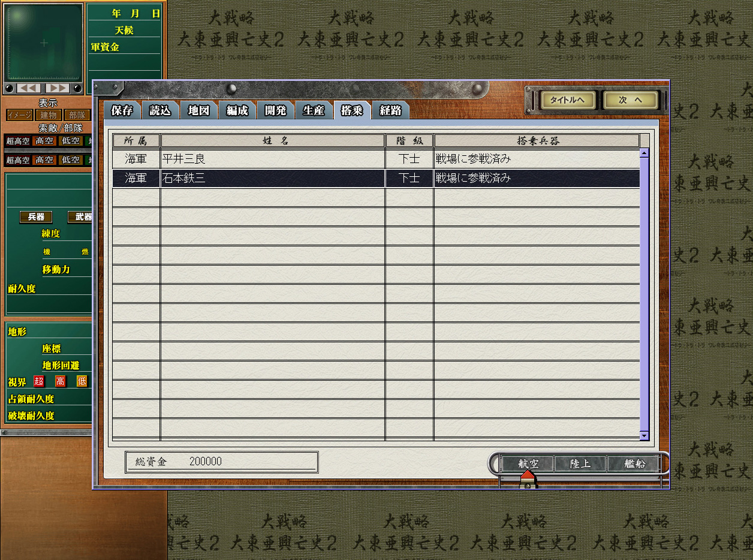Click 戦場に参戦済み in the 石本鉄三 row

pos(473,179)
